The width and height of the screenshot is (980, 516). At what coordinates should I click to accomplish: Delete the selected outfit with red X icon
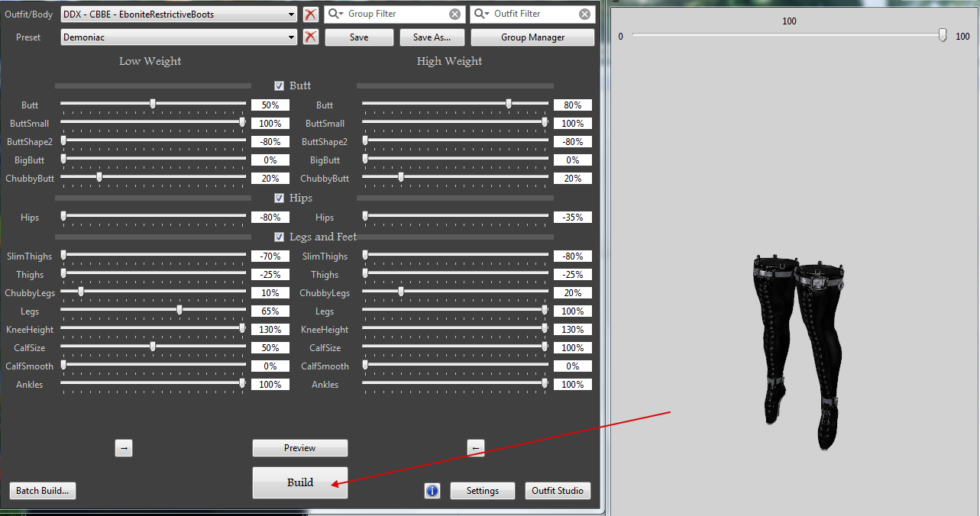(310, 14)
